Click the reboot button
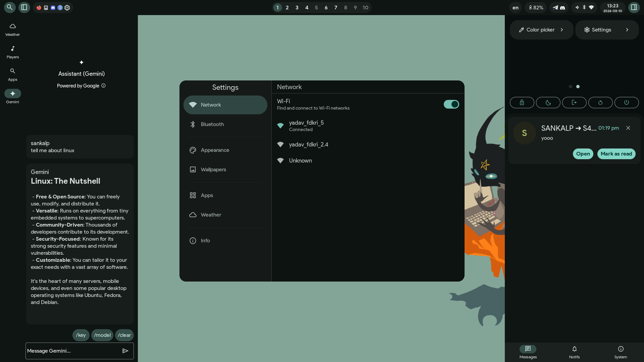This screenshot has height=362, width=644. (x=600, y=103)
